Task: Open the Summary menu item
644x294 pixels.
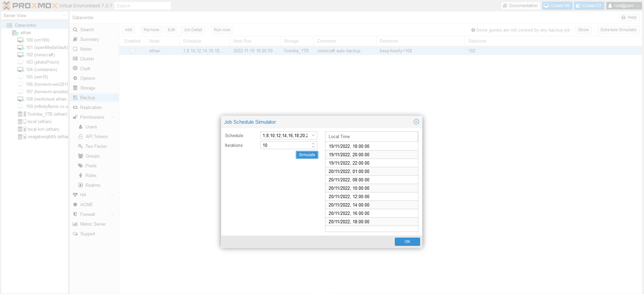Action: [89, 39]
